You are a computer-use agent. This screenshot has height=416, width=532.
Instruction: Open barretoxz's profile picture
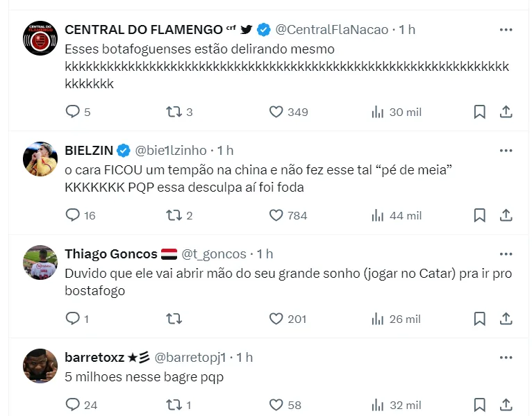tap(40, 366)
